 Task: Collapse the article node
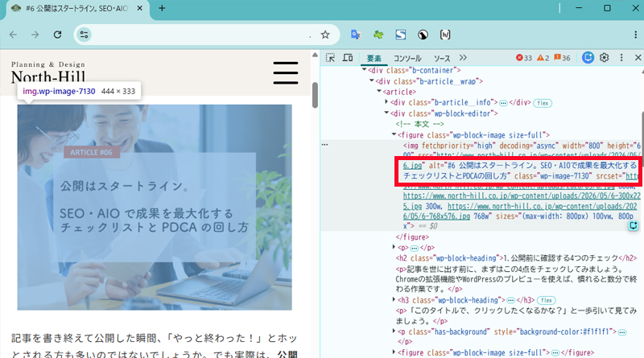(379, 92)
